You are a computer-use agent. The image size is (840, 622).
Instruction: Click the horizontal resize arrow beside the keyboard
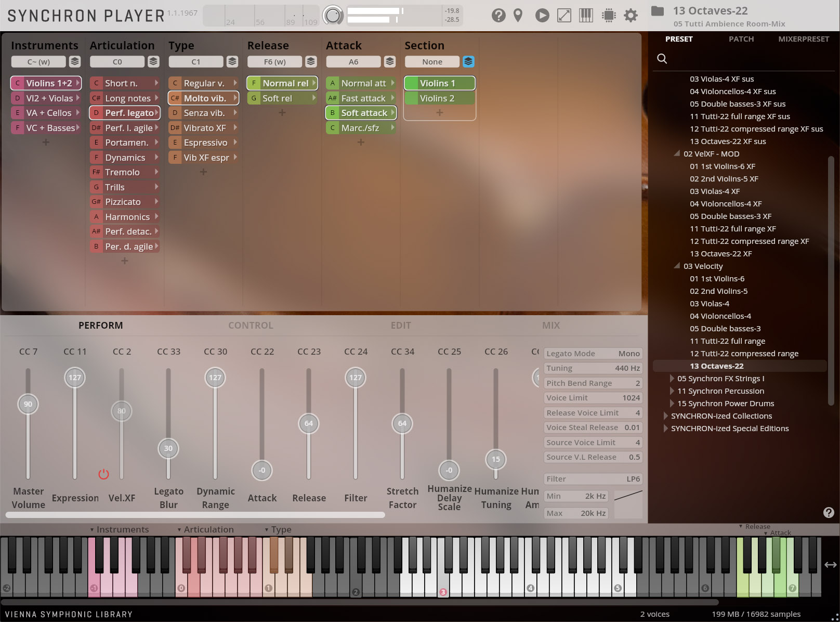tap(830, 565)
